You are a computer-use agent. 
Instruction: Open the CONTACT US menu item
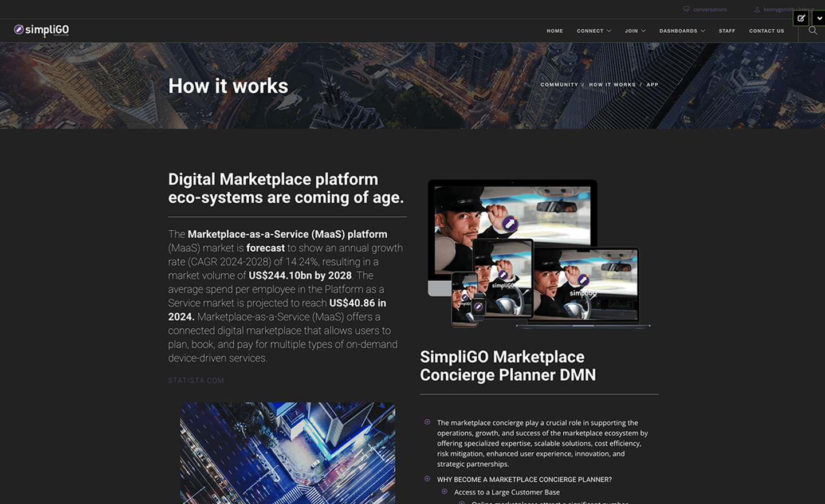click(x=766, y=31)
